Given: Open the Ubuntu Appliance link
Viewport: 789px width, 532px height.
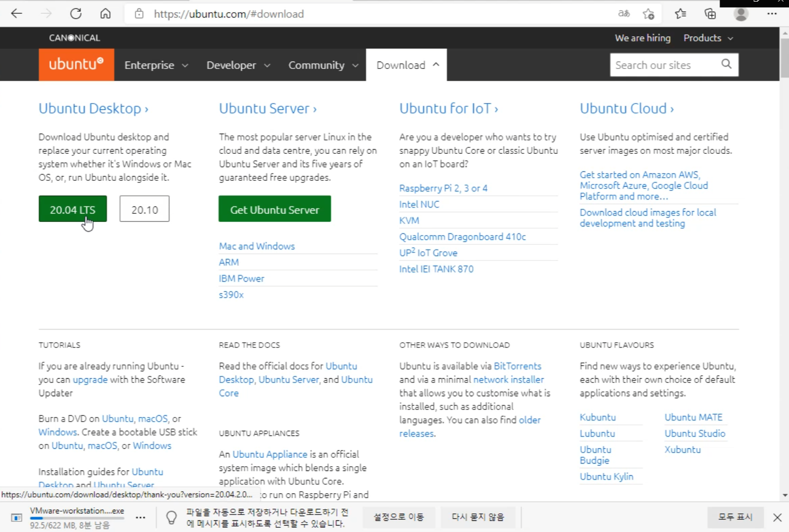Looking at the screenshot, I should click(x=270, y=455).
